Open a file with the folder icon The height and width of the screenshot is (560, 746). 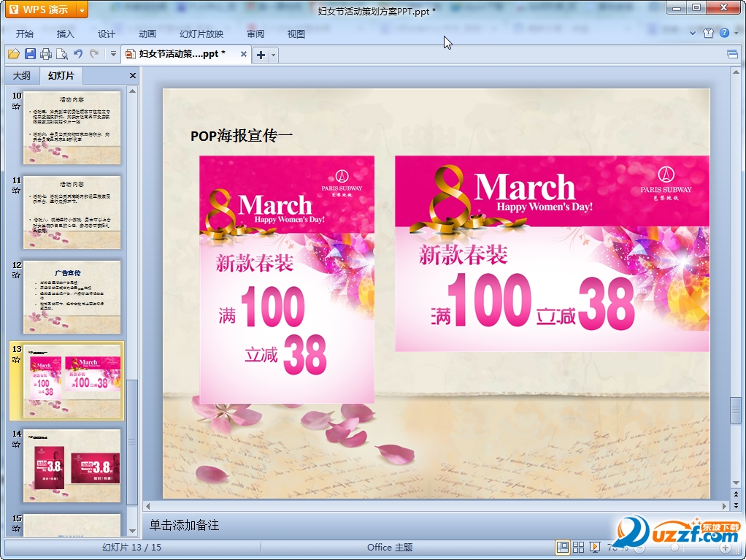pyautogui.click(x=14, y=54)
